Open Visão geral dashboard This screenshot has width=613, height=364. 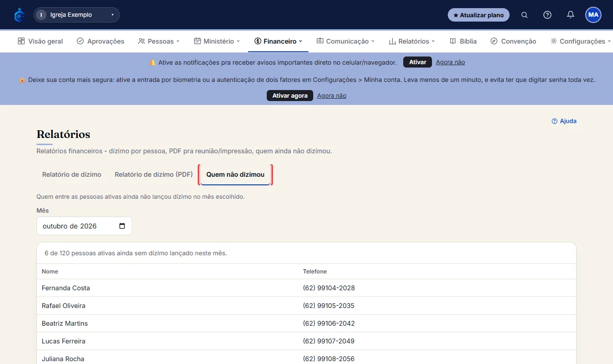click(x=40, y=41)
